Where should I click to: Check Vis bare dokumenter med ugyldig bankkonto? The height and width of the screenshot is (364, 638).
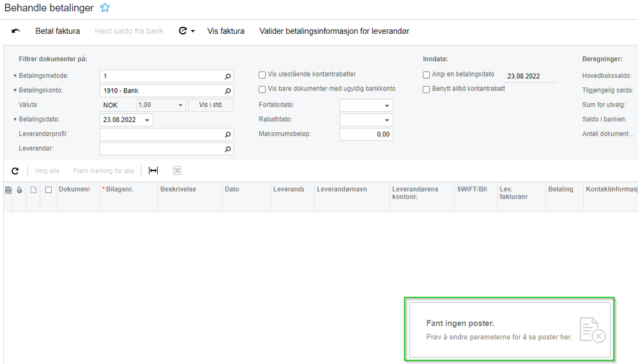coord(262,89)
